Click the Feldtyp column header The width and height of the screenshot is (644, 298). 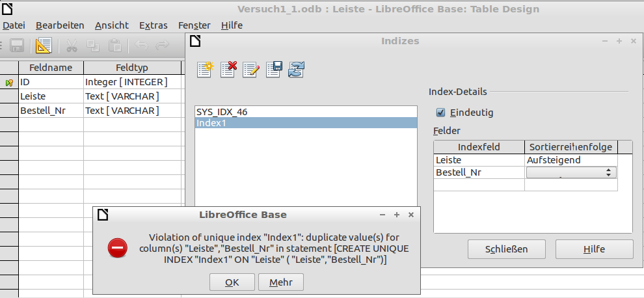click(132, 68)
